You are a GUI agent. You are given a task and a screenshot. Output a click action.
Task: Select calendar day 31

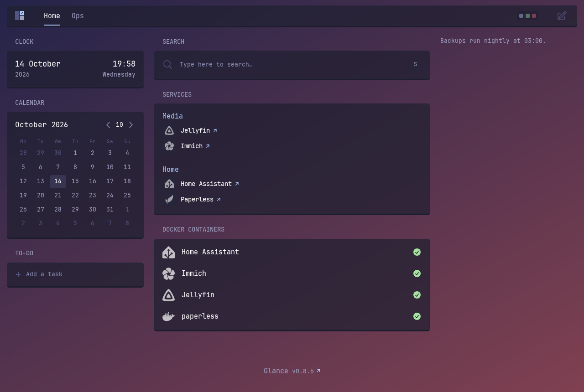[110, 210]
